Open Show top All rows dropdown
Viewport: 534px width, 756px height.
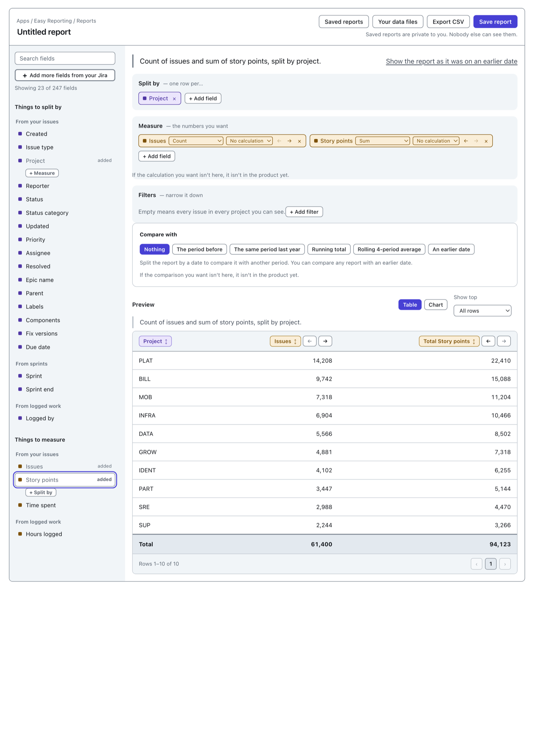(x=483, y=311)
